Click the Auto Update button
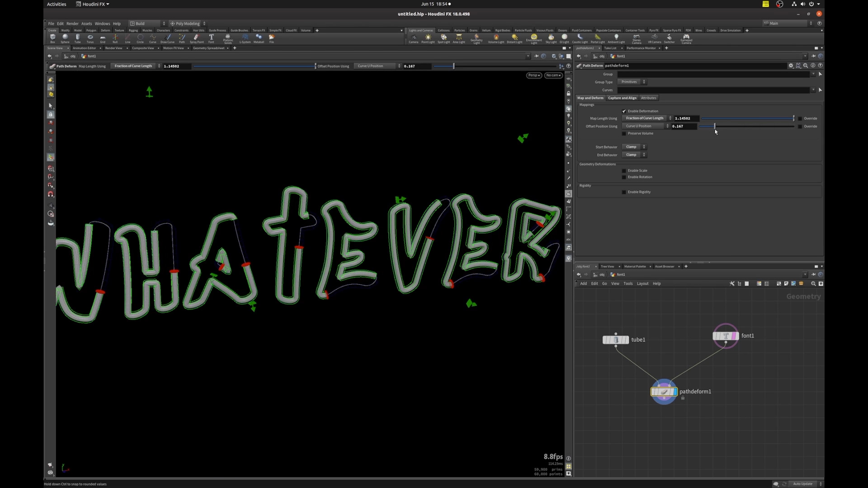This screenshot has height=488, width=868. coord(803,484)
